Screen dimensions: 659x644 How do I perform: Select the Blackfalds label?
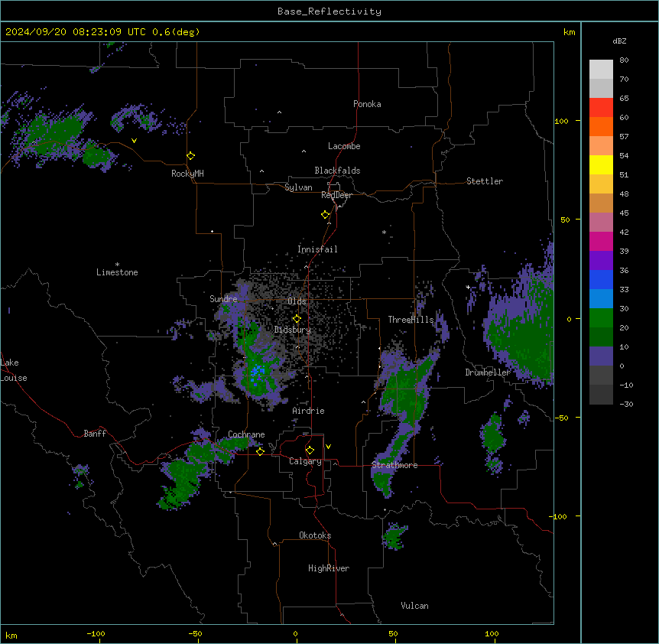[337, 171]
